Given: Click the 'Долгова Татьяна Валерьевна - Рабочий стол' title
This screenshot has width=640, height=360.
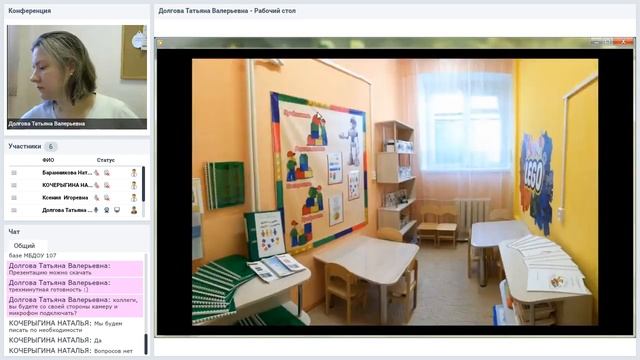Looking at the screenshot, I should click(227, 11).
